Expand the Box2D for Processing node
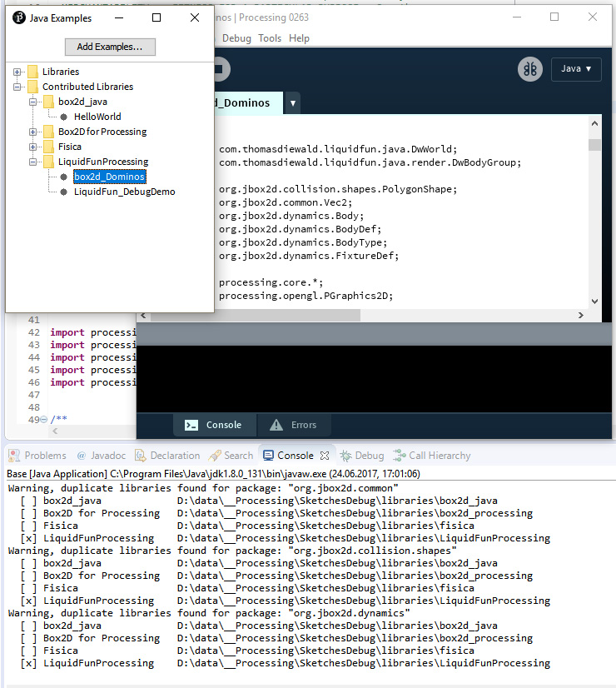Image resolution: width=616 pixels, height=688 pixels. coord(32,132)
